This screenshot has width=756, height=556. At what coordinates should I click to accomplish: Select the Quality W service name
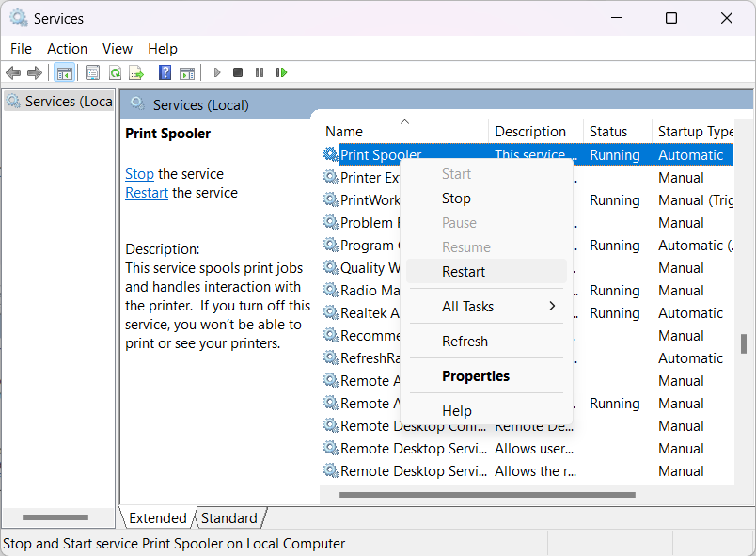click(x=370, y=267)
